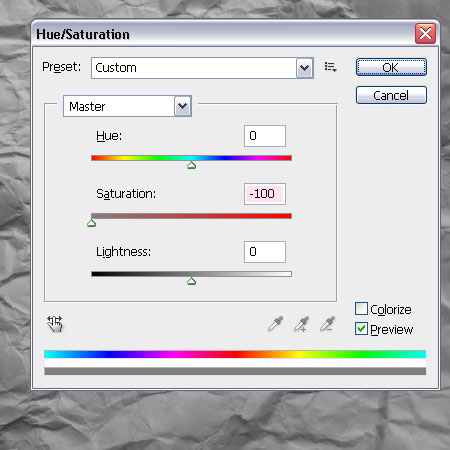
Task: Click the Lightness value input field
Action: click(265, 252)
